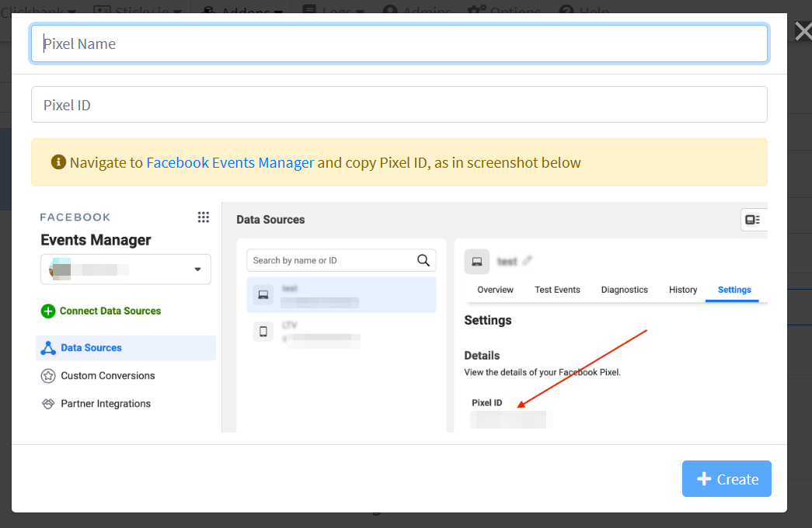Click the mobile device icon for LTV

(x=263, y=332)
